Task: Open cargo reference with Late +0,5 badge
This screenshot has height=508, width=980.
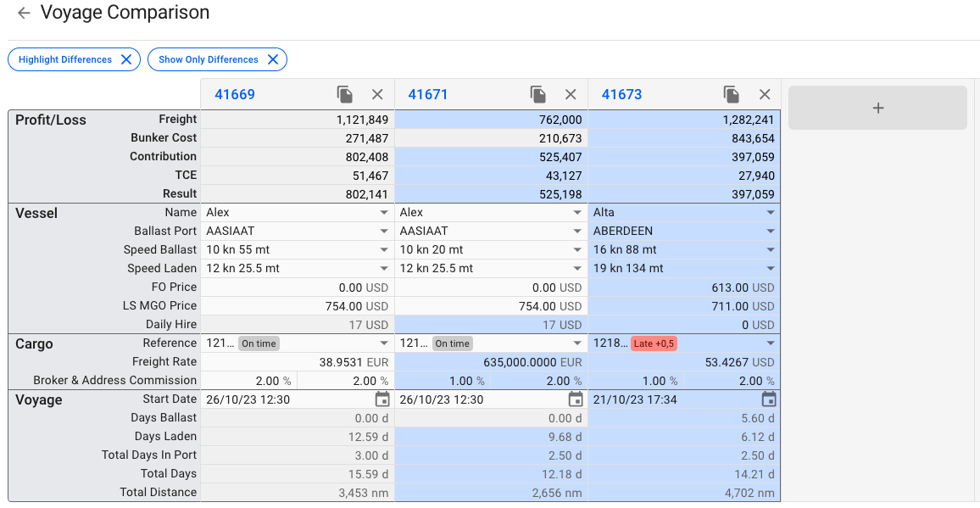Action: [684, 343]
